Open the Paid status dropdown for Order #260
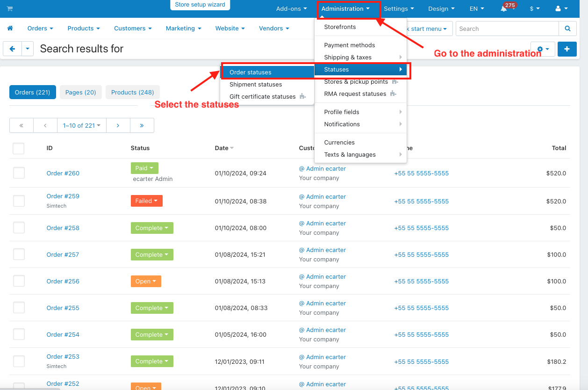This screenshot has height=390, width=588. pos(144,168)
